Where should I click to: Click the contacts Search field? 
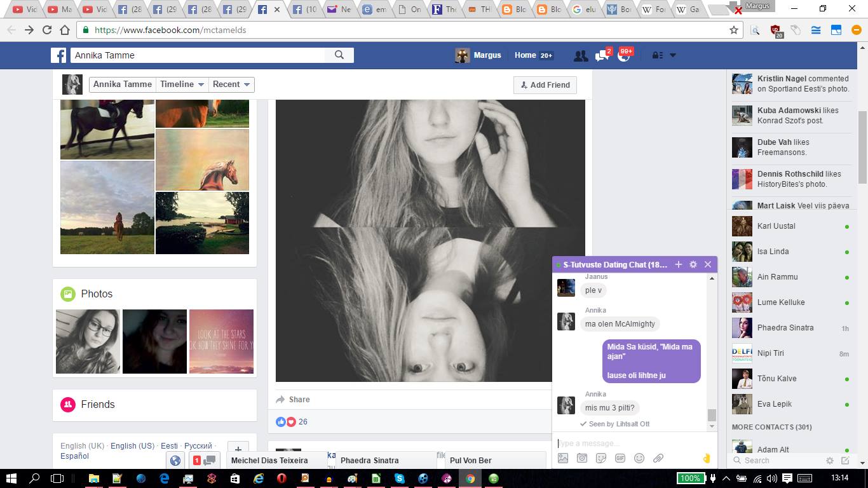[776, 461]
